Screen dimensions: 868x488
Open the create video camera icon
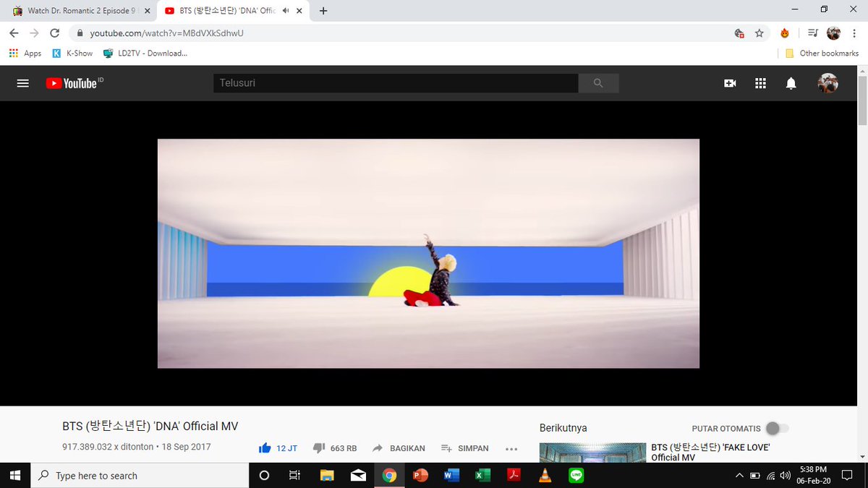(730, 83)
